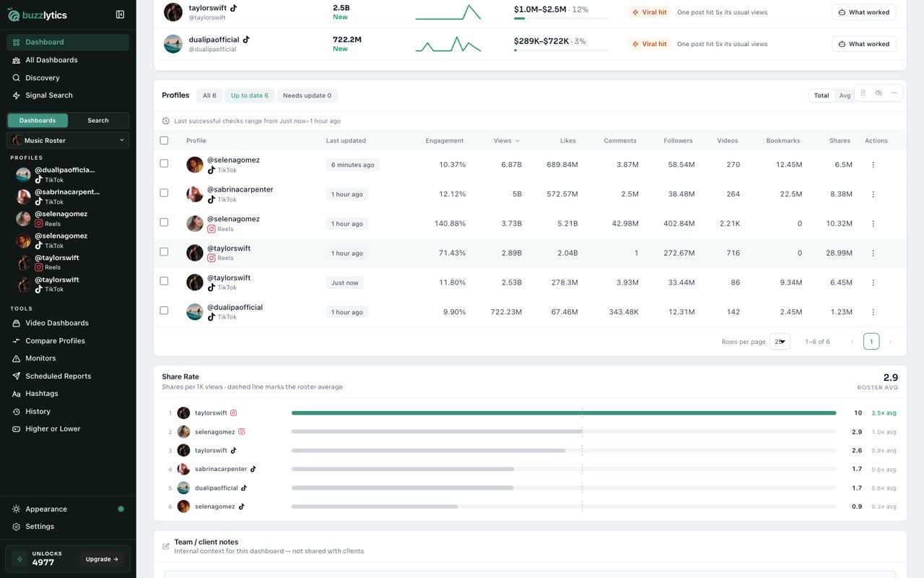Image resolution: width=924 pixels, height=578 pixels.
Task: Click What worked for dualipaofficial
Action: coord(864,44)
